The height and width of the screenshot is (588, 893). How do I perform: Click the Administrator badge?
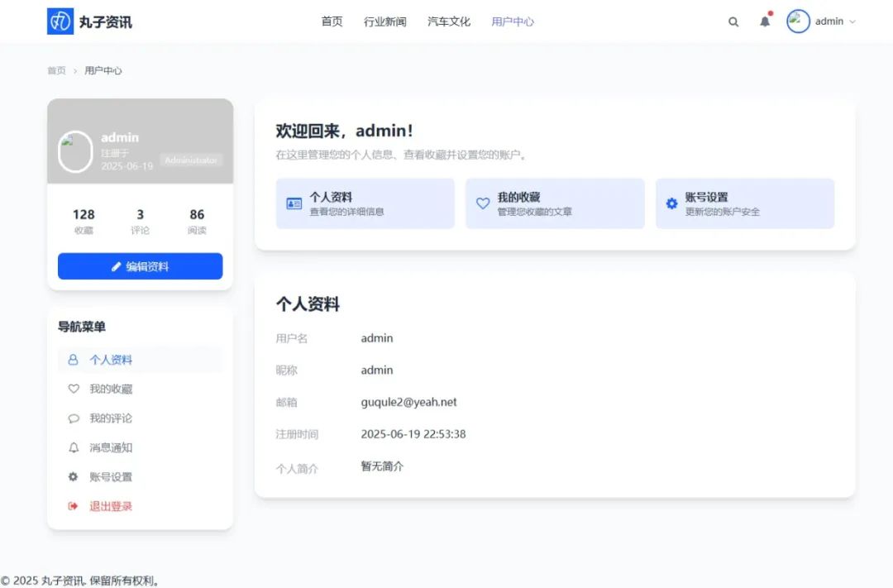point(191,160)
